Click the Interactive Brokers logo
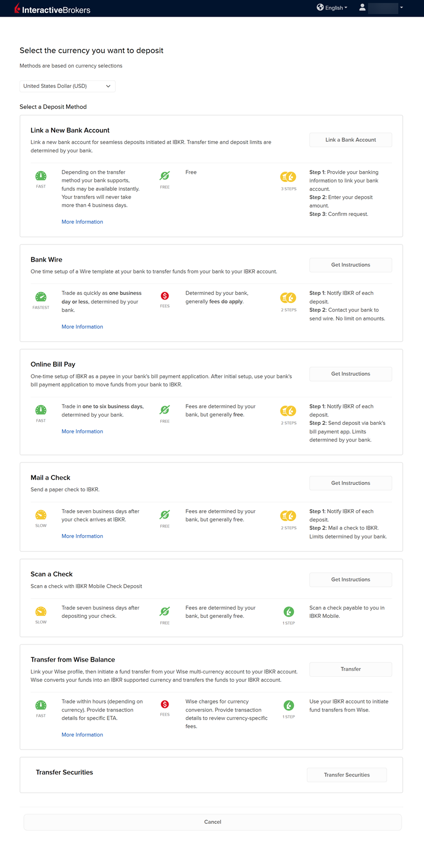The height and width of the screenshot is (868, 424). click(52, 9)
